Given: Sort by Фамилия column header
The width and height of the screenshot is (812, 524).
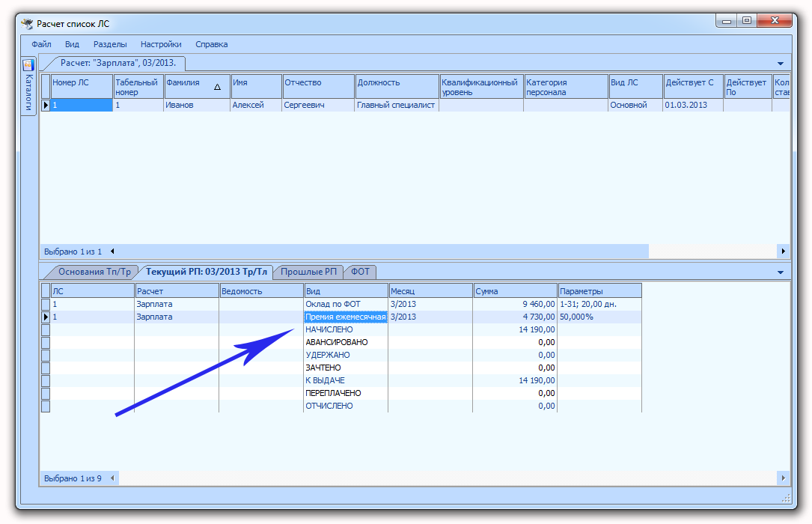Looking at the screenshot, I should [197, 87].
